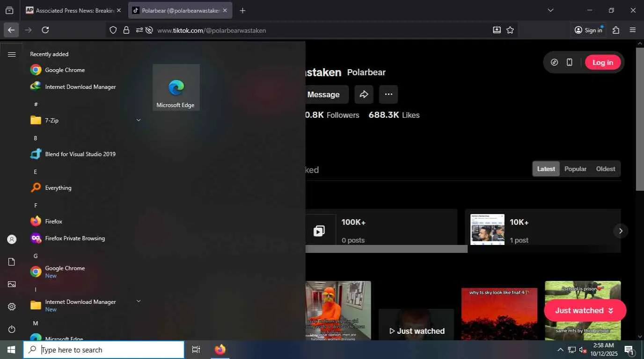Click the pink Log in button
The image size is (644, 359).
[603, 62]
